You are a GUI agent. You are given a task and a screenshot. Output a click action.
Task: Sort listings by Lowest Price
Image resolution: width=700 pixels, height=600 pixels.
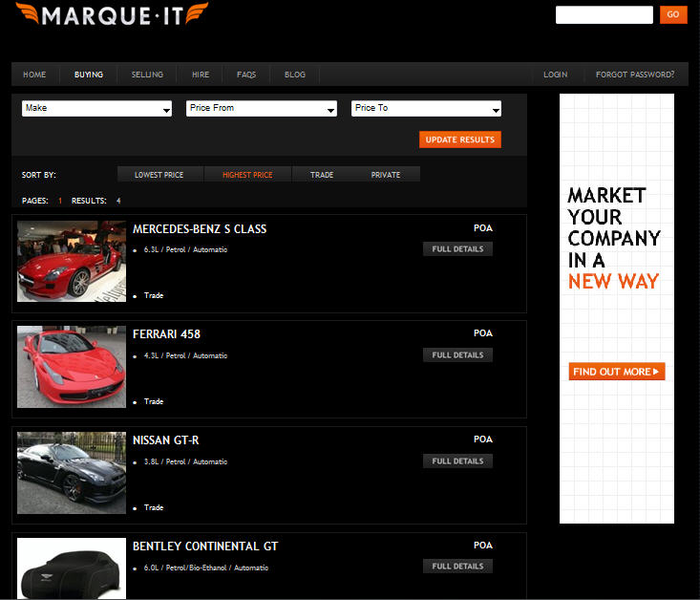coord(158,175)
